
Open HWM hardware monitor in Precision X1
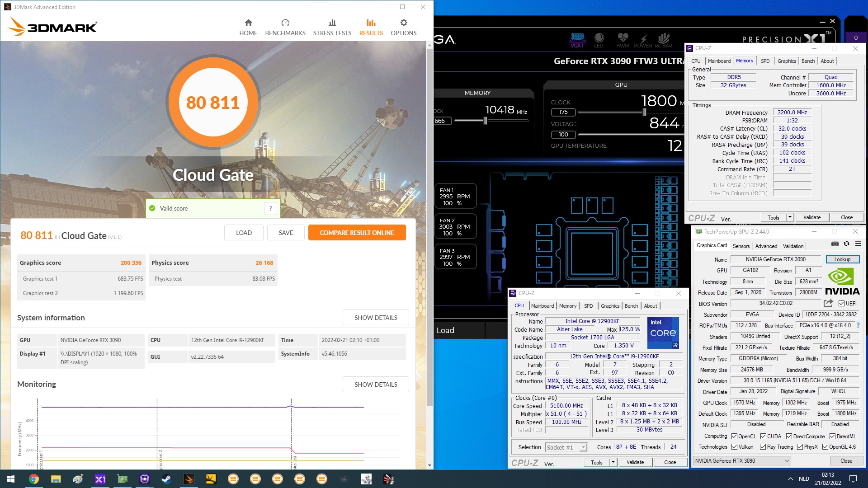point(623,40)
